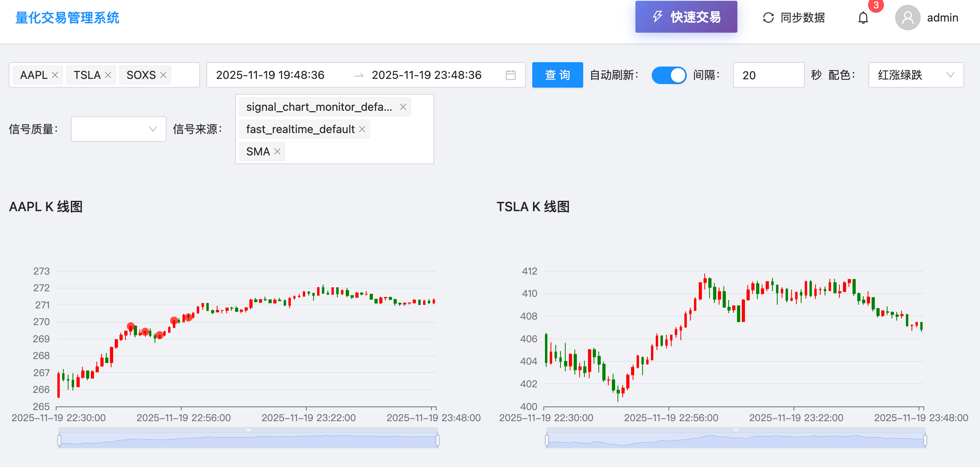Click the 量化交易管理系统 site title
The image size is (980, 467).
point(67,18)
